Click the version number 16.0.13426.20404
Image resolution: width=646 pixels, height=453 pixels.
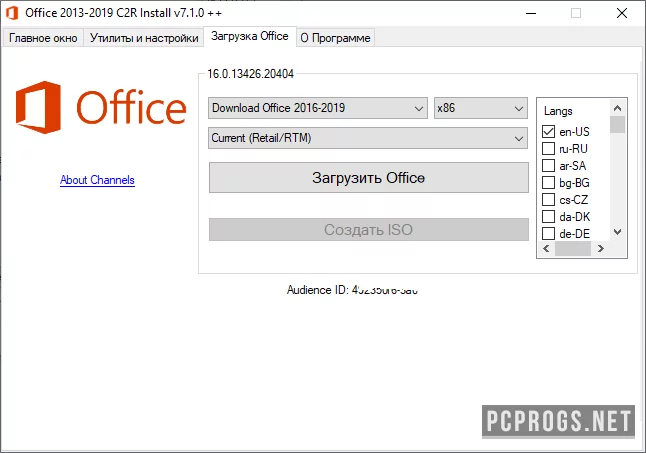point(250,74)
